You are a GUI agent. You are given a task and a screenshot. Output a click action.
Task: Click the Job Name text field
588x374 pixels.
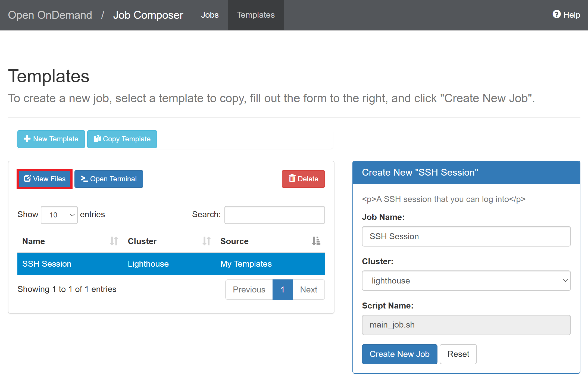click(x=466, y=236)
